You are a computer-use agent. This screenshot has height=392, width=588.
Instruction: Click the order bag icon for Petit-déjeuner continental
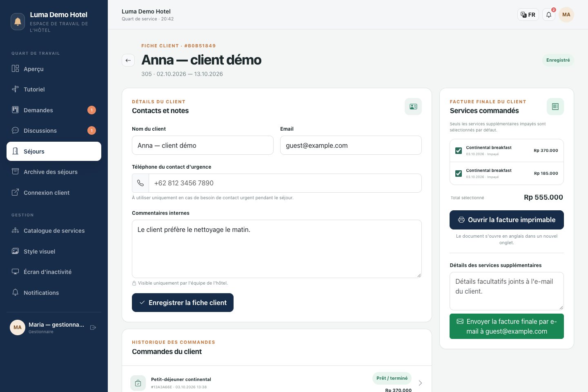point(138,383)
